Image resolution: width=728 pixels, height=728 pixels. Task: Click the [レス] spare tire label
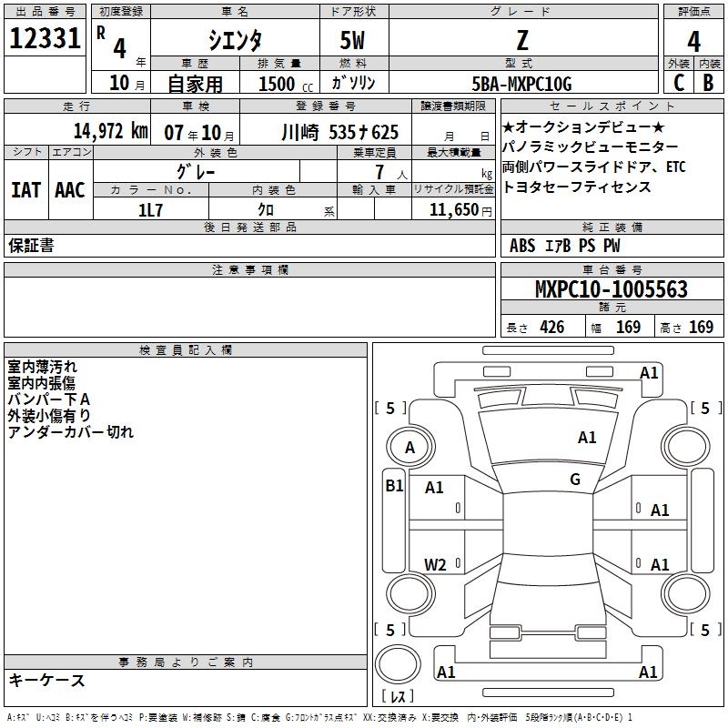click(398, 696)
